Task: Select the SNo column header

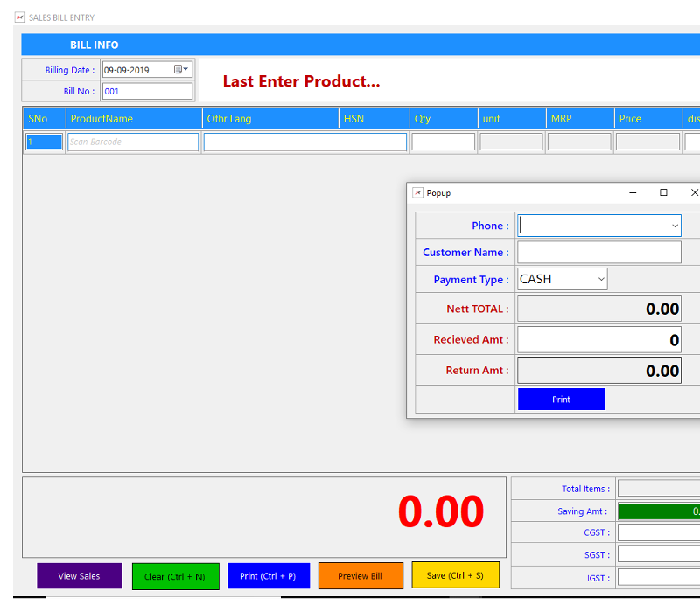Action: coord(45,119)
